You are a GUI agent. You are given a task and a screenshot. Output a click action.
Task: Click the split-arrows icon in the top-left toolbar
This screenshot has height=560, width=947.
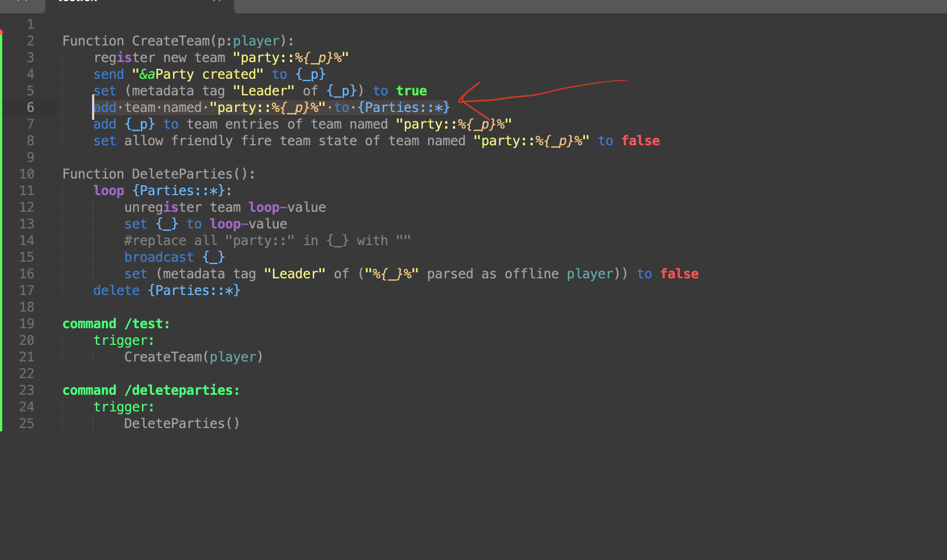[23, 2]
